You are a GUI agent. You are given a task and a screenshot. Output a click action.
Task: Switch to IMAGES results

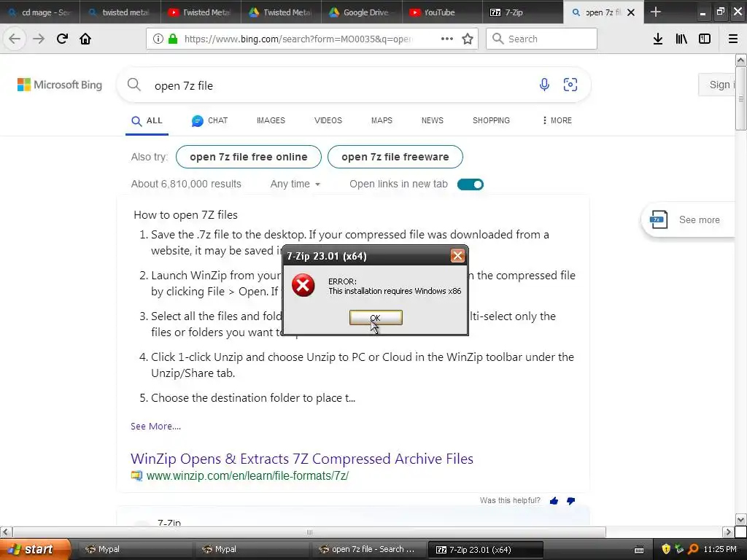tap(271, 120)
